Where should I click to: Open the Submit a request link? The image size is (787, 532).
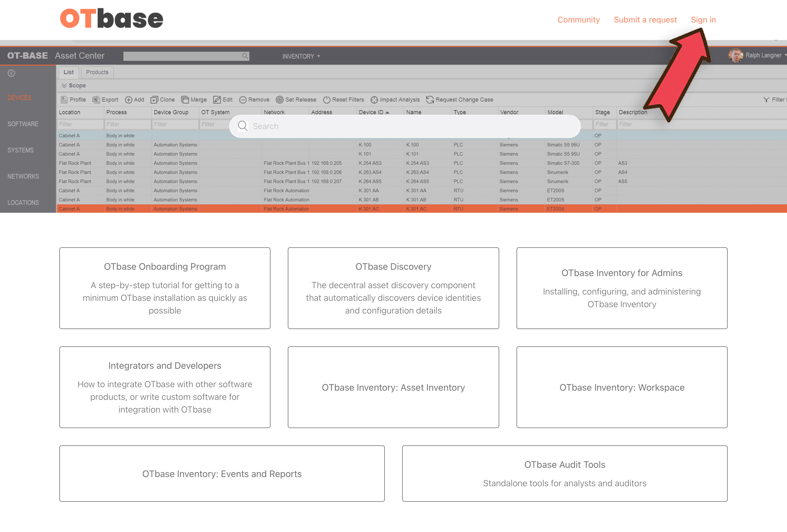645,20
